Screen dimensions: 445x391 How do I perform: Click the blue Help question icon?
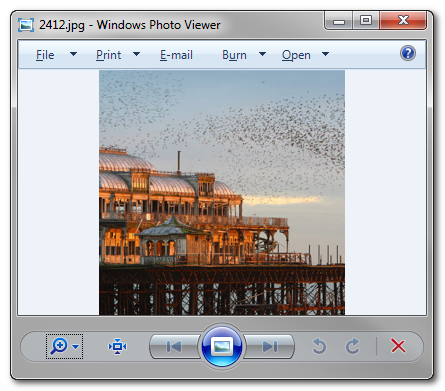point(408,53)
